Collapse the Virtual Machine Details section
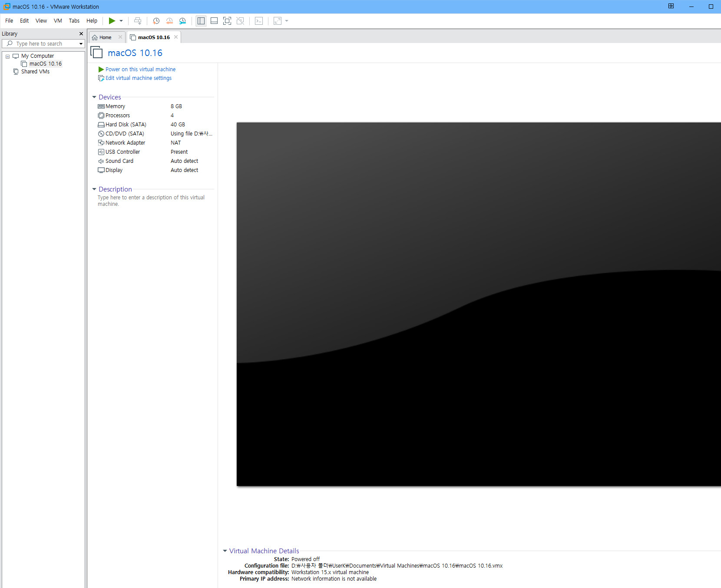Viewport: 721px width, 588px height. click(x=225, y=551)
